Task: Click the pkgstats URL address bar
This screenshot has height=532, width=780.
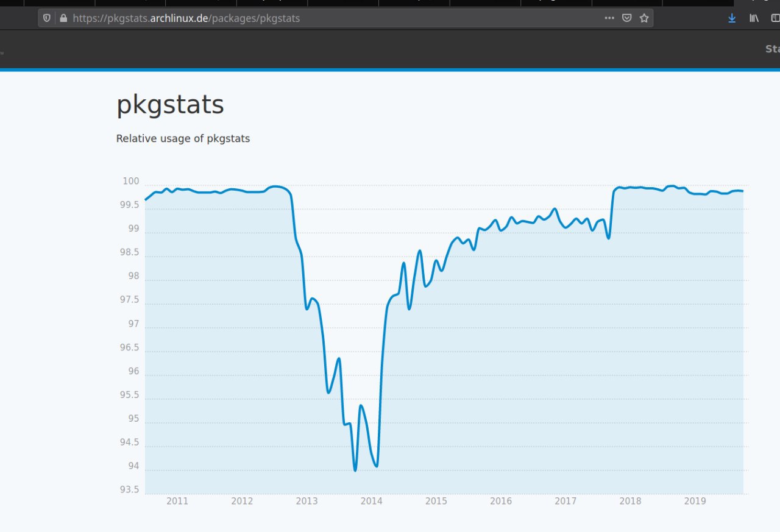Action: pos(346,18)
